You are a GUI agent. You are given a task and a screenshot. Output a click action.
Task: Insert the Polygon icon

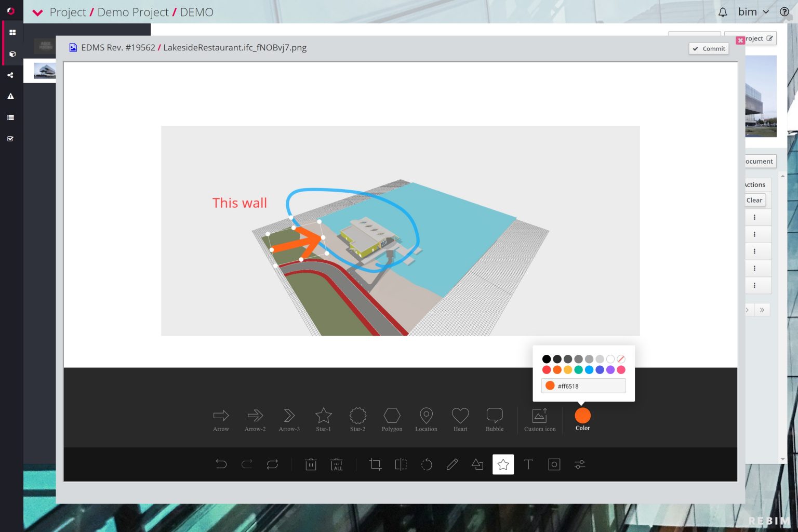pos(392,420)
